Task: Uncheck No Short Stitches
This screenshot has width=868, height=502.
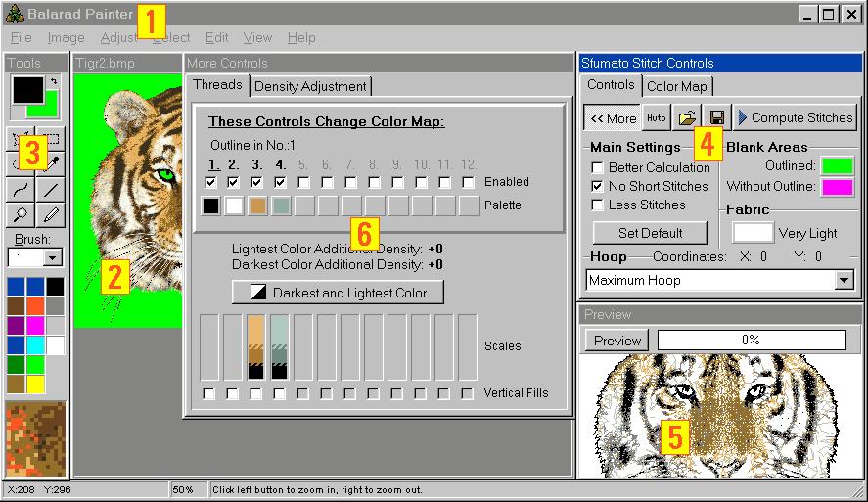Action: [597, 186]
